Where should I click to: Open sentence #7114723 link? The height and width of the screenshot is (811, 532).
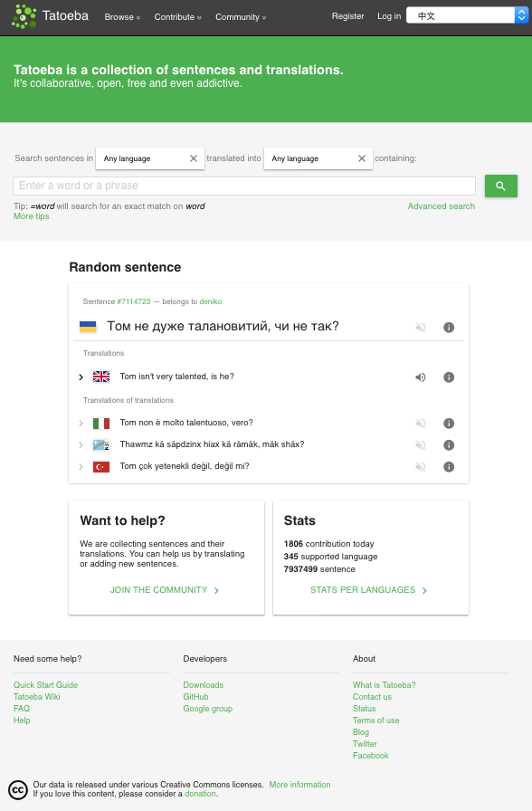coord(134,301)
